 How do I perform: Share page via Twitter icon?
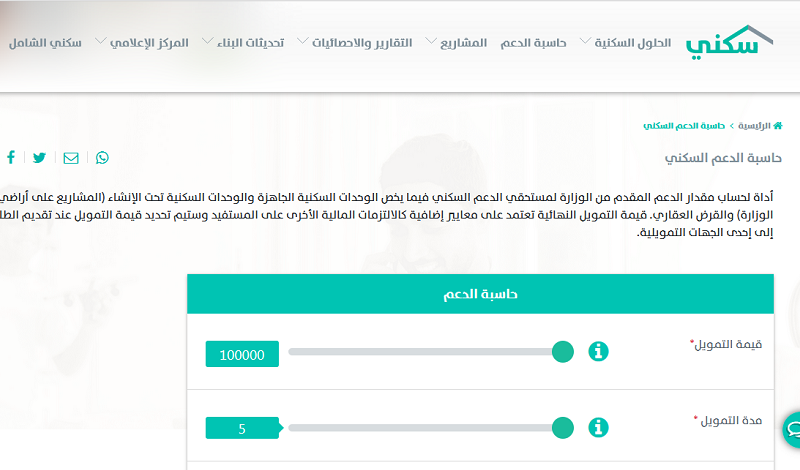pyautogui.click(x=39, y=158)
